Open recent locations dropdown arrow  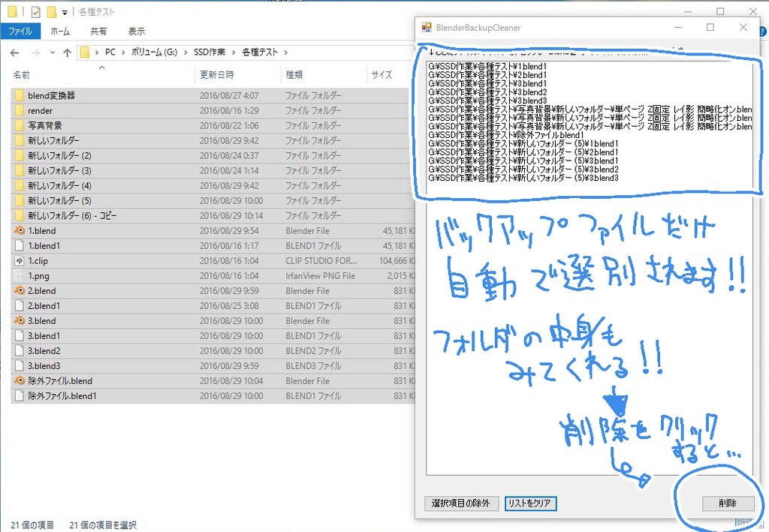(x=52, y=53)
